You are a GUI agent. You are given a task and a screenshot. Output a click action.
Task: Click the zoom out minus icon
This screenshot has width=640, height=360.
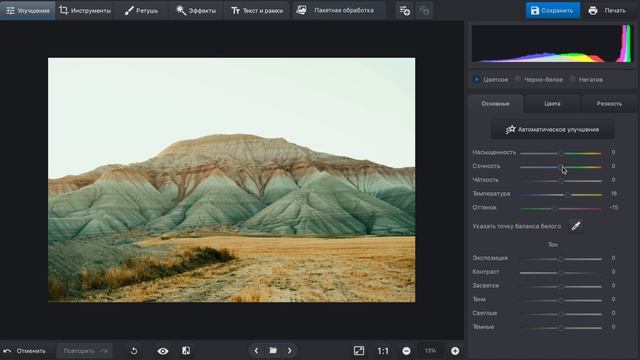tap(407, 351)
